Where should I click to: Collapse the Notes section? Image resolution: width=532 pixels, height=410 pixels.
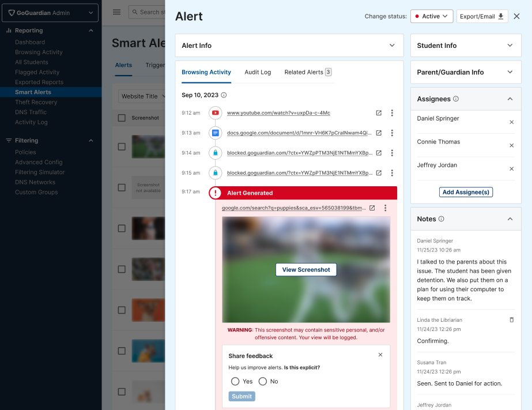510,219
